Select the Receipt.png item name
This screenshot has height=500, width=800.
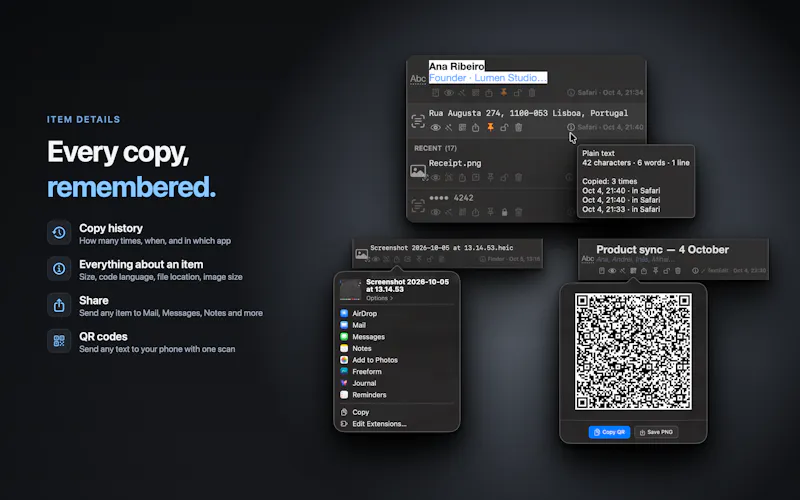click(x=455, y=163)
